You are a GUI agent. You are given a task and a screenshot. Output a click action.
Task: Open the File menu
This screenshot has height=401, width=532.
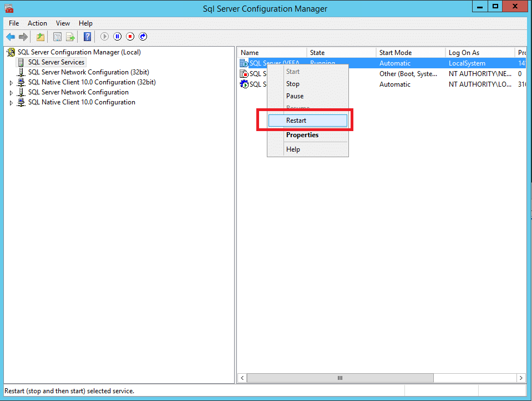tap(14, 23)
